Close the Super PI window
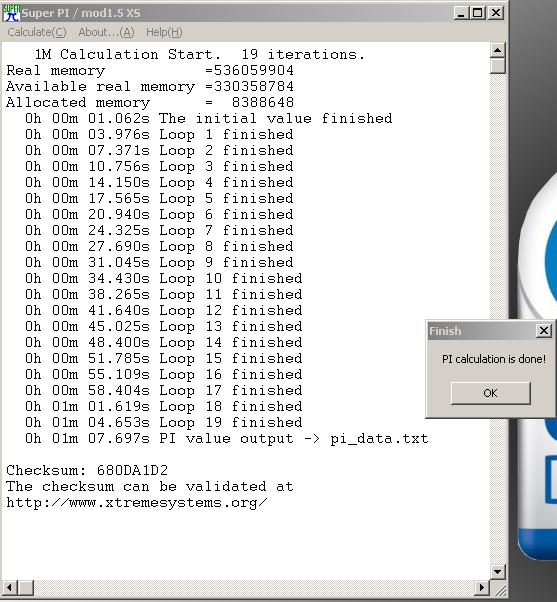This screenshot has width=557, height=602. 496,13
